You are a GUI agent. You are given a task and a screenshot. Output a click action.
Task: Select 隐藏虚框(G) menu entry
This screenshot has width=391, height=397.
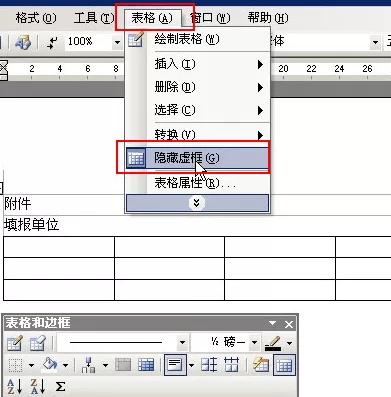coord(197,158)
